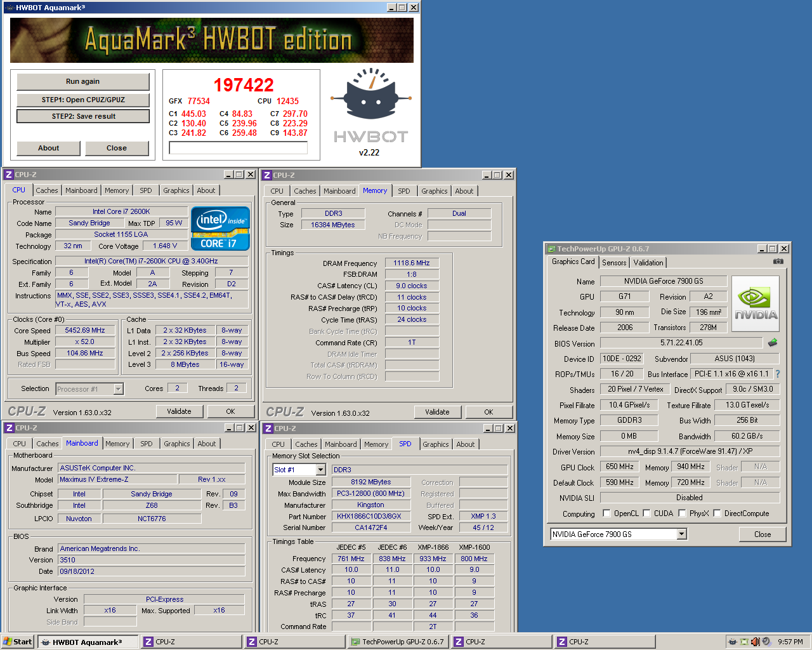Click About button in Aquamark

coord(48,148)
